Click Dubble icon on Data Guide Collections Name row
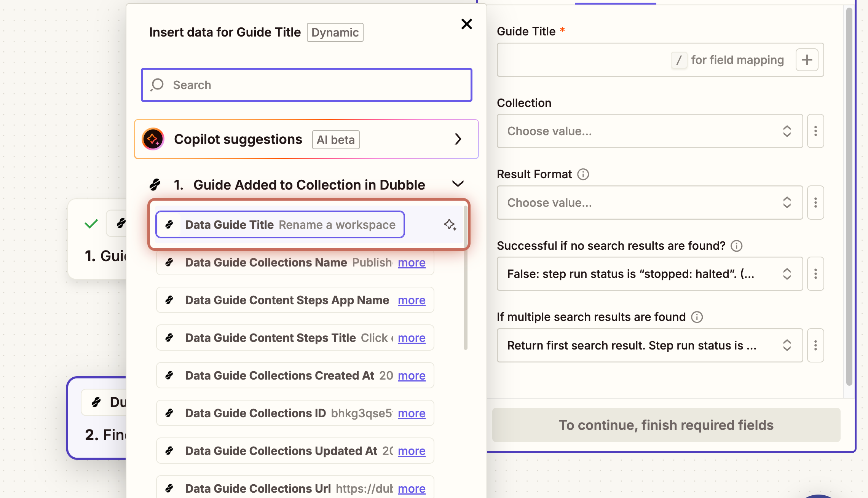The width and height of the screenshot is (868, 498). (x=169, y=262)
